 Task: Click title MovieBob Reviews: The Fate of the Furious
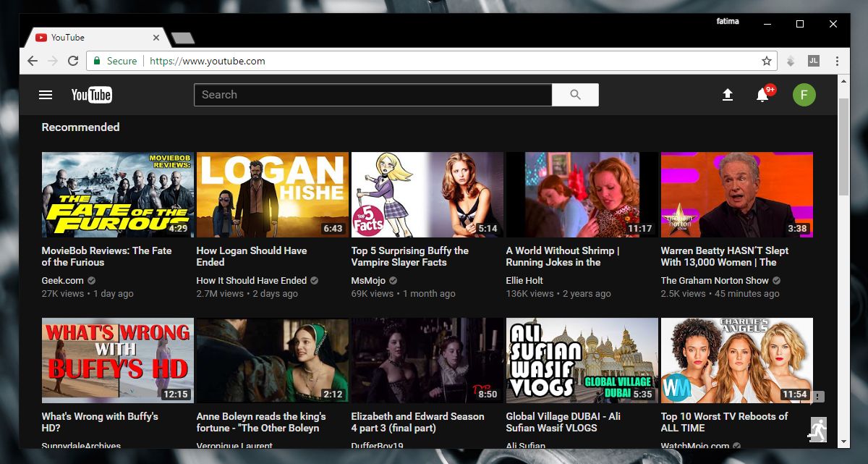[x=107, y=256]
